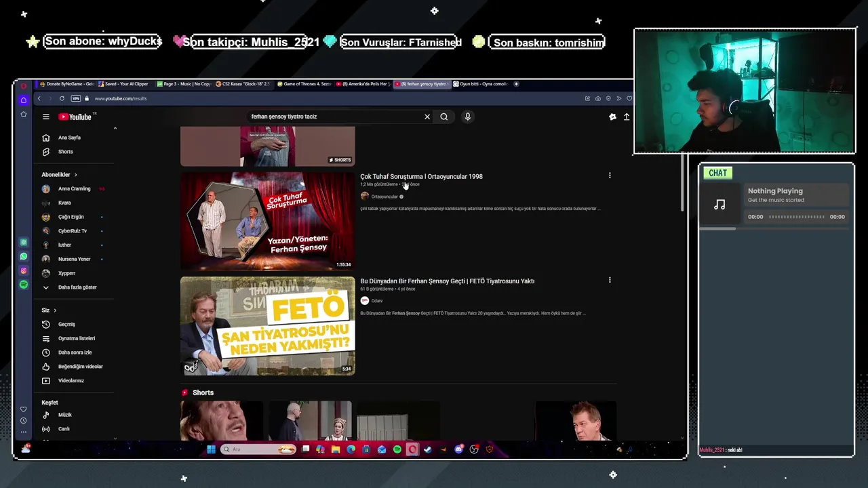This screenshot has height=488, width=868.
Task: Open the title Çok Tuhaf Soruşturma | Ortaoyuncular 1998
Action: pyautogui.click(x=421, y=177)
